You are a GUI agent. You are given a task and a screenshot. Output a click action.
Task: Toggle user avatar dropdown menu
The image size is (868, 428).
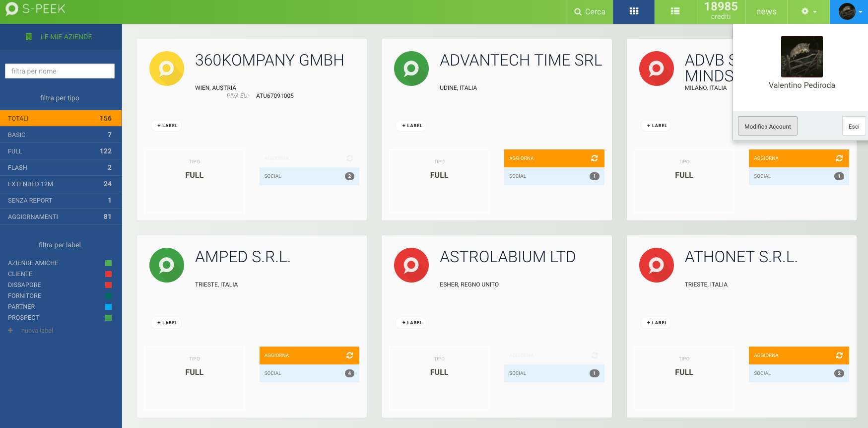(x=849, y=11)
